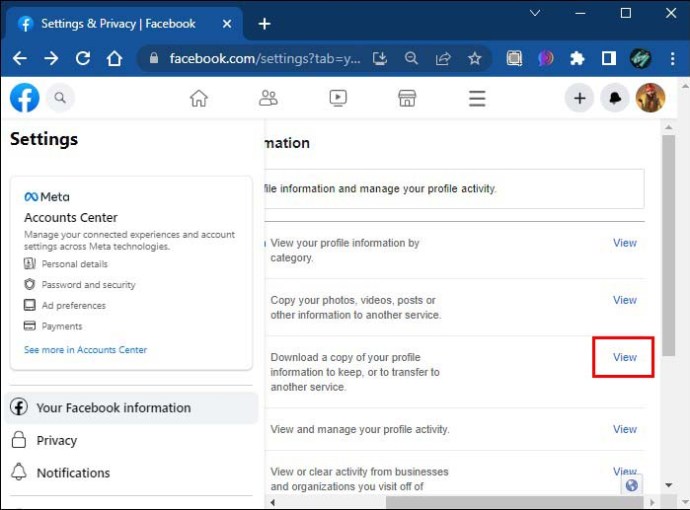Open the Marketplace storefront icon
This screenshot has width=690, height=510.
(407, 97)
